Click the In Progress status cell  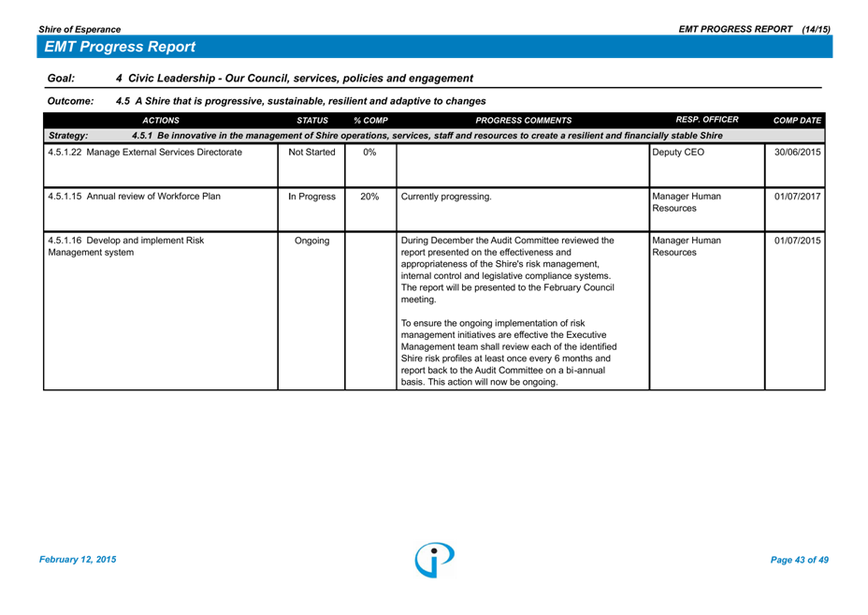point(311,197)
